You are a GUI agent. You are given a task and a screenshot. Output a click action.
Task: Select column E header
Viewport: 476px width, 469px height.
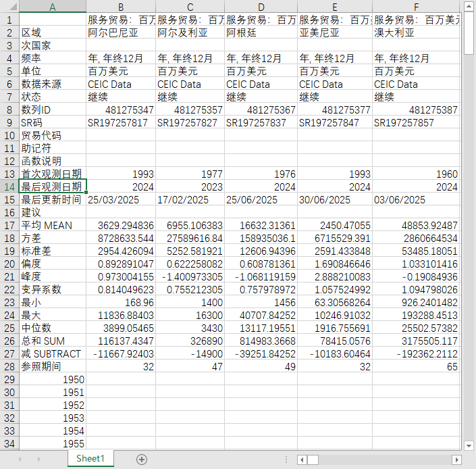[335, 7]
